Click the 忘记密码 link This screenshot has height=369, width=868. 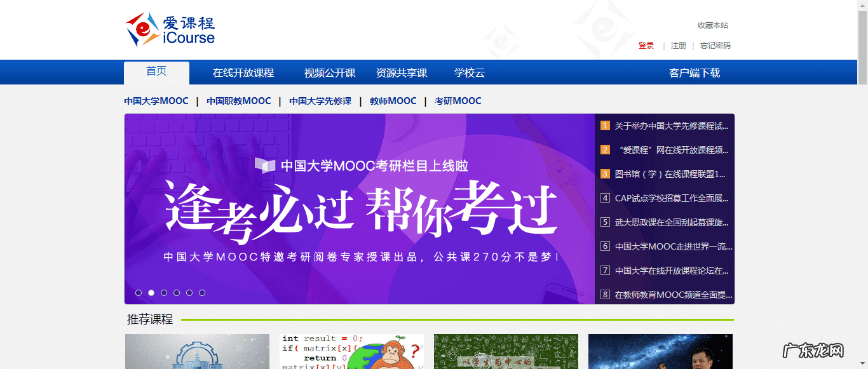click(715, 46)
